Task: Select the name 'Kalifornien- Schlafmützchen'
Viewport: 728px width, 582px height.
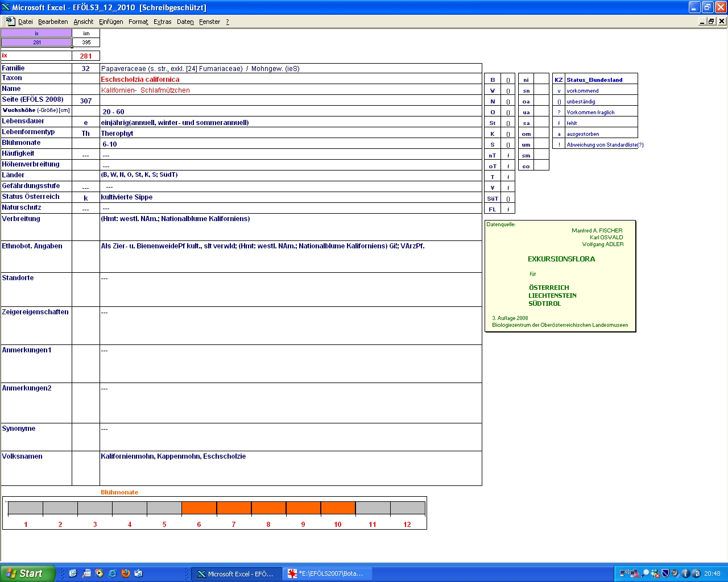Action: 146,90
